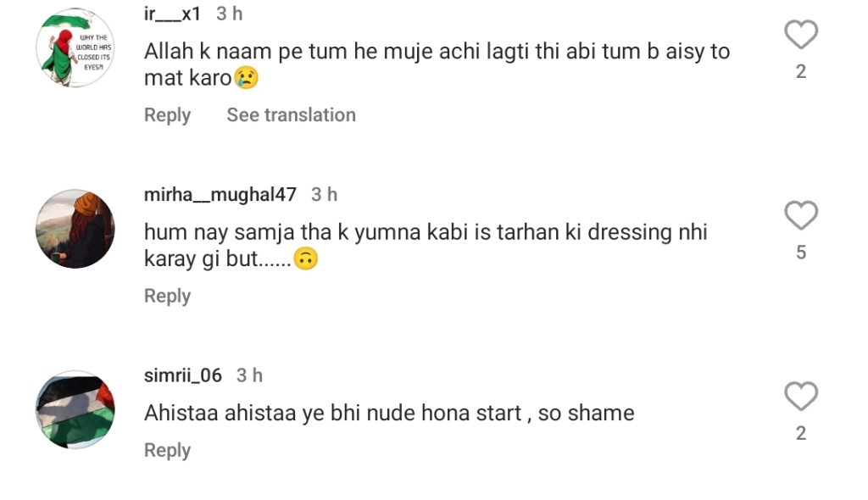The image size is (868, 500).
Task: Open mirha__mughal47's profile avatar
Action: click(x=75, y=229)
